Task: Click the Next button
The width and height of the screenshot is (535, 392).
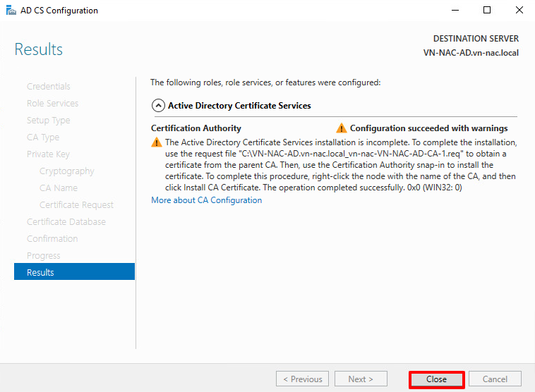Action: point(361,379)
